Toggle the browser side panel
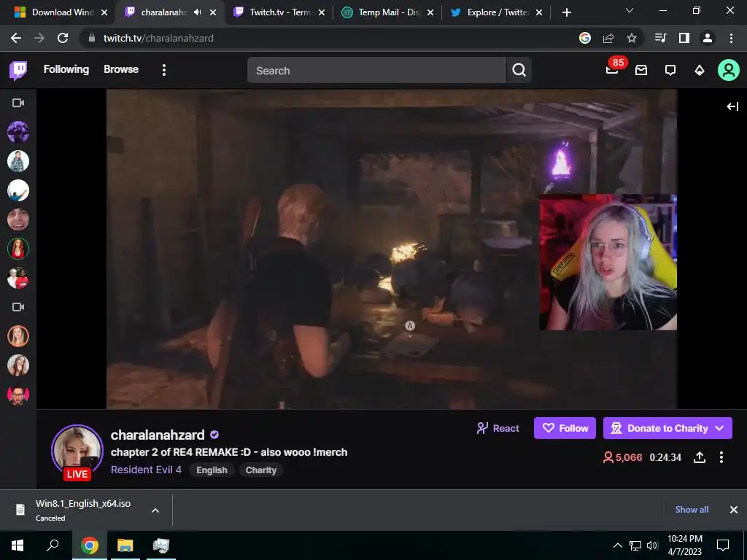747x560 pixels. (684, 38)
